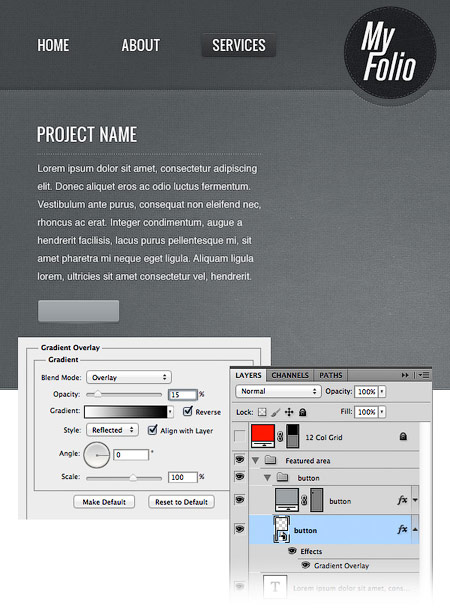The image size is (450, 611).
Task: Switch to the CHANNELS tab
Action: 290,375
